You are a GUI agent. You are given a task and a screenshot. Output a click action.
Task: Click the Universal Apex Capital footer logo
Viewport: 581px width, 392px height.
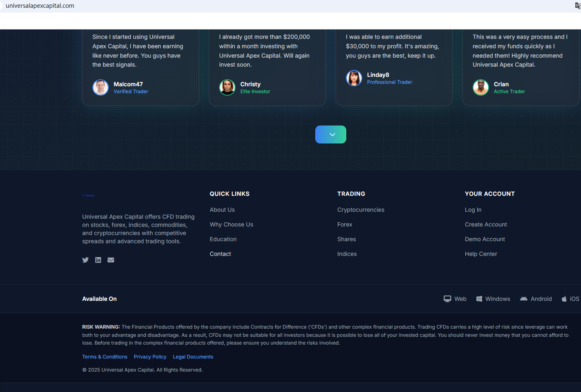89,195
